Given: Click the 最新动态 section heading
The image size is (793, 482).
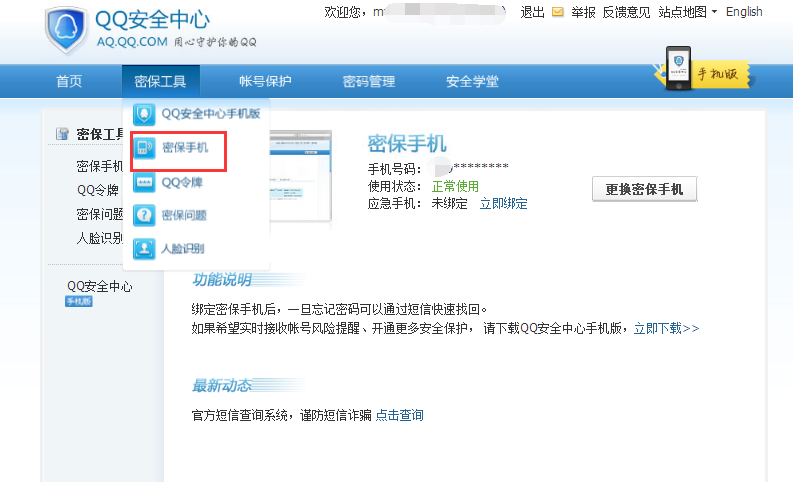Looking at the screenshot, I should pos(222,386).
